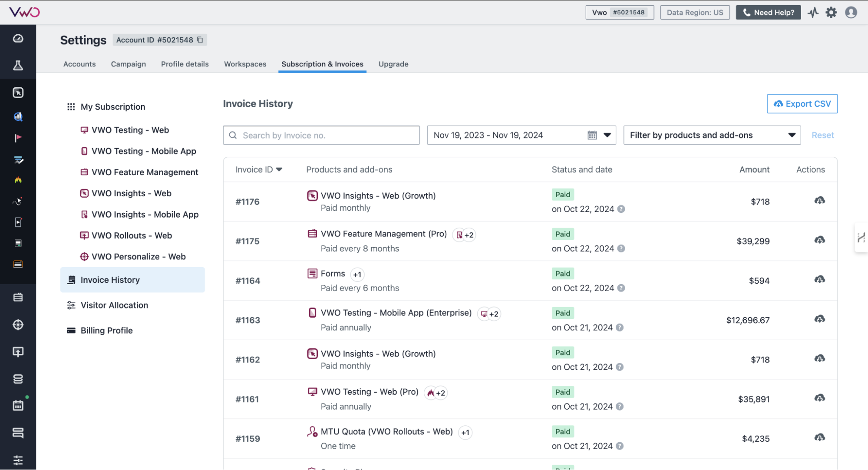Open Billing Profile page
The width and height of the screenshot is (868, 470).
106,331
